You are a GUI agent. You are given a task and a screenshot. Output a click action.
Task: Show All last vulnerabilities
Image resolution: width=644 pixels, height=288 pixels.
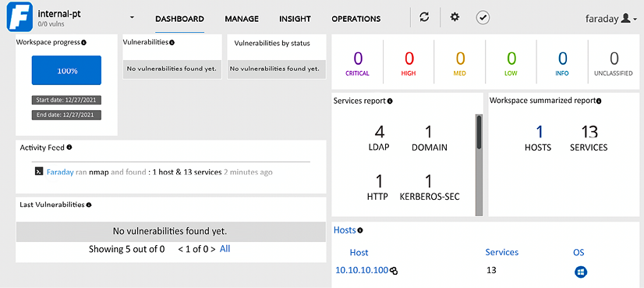tap(225, 249)
